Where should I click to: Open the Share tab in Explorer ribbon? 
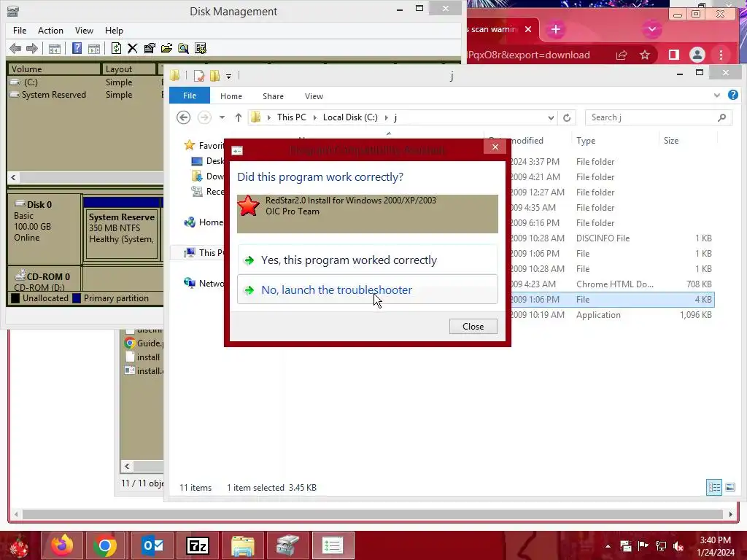(273, 96)
